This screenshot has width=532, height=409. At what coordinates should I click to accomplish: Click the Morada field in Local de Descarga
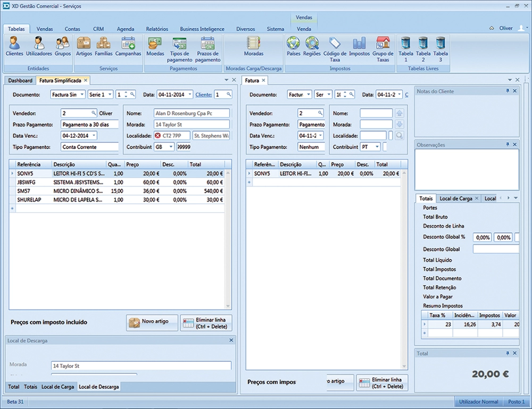[x=141, y=366]
